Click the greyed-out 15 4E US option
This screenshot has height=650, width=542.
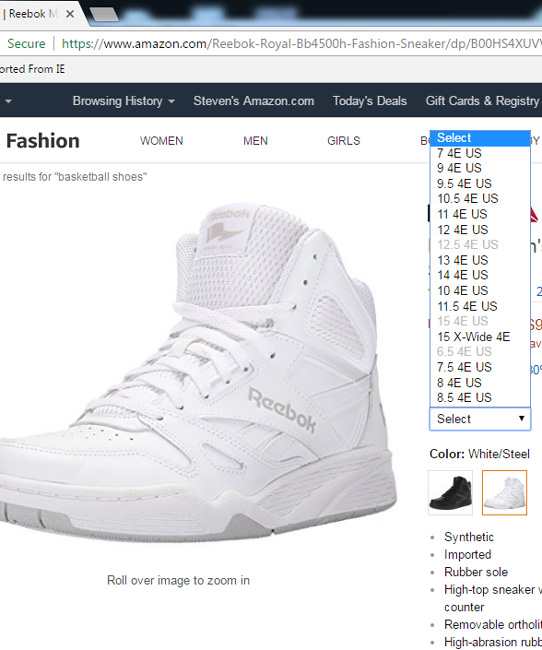[x=480, y=321]
